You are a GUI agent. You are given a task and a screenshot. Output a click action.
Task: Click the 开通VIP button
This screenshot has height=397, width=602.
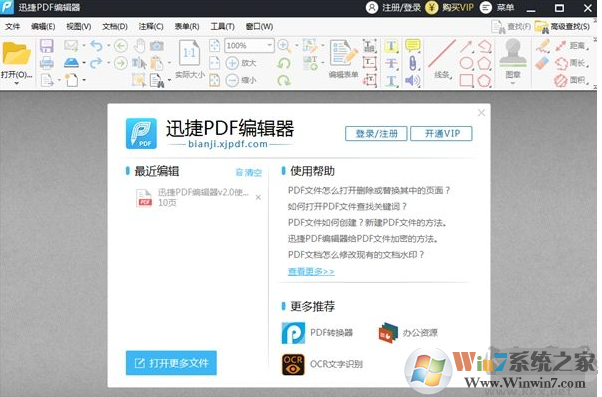click(442, 134)
